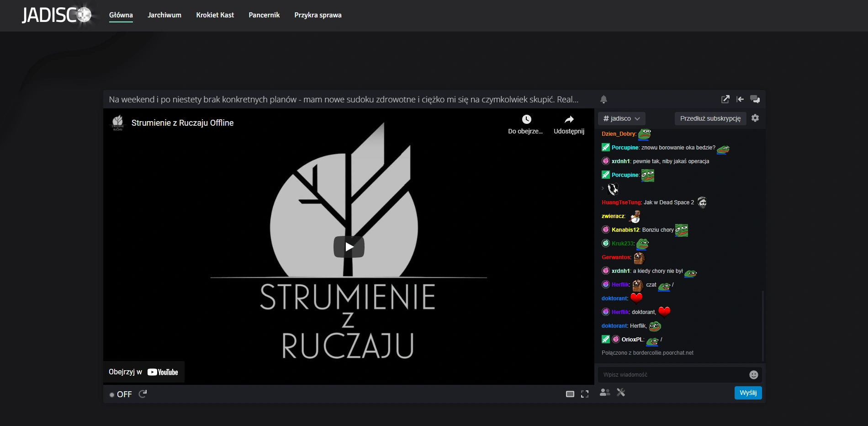Open chat tools wrench icon
Viewport: 868px width, 426px height.
pyautogui.click(x=621, y=392)
